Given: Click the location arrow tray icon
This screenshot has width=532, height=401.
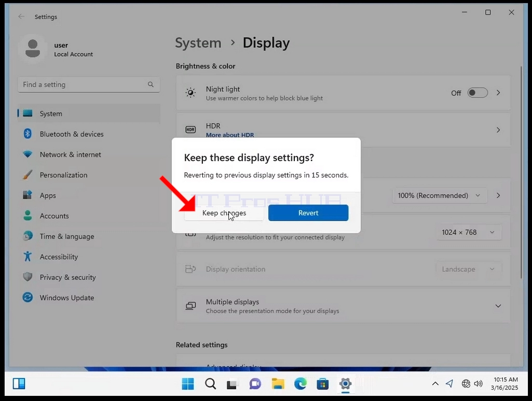Looking at the screenshot, I should click(449, 384).
